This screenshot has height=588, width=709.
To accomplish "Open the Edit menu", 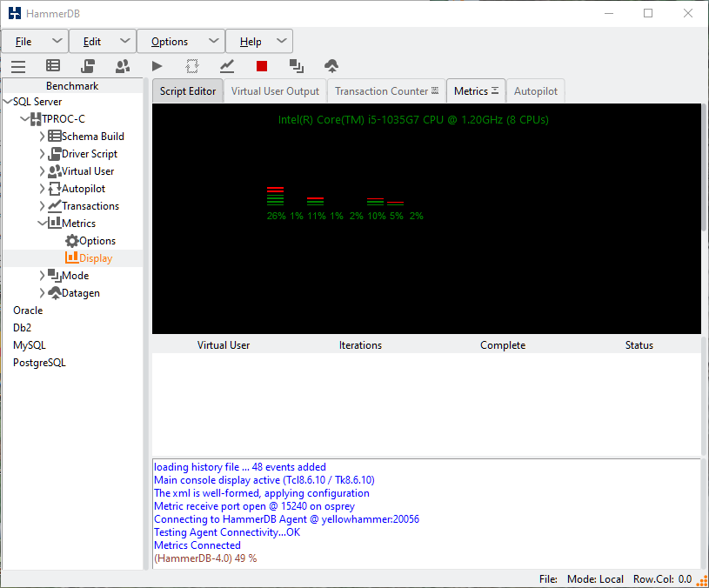I will (103, 42).
